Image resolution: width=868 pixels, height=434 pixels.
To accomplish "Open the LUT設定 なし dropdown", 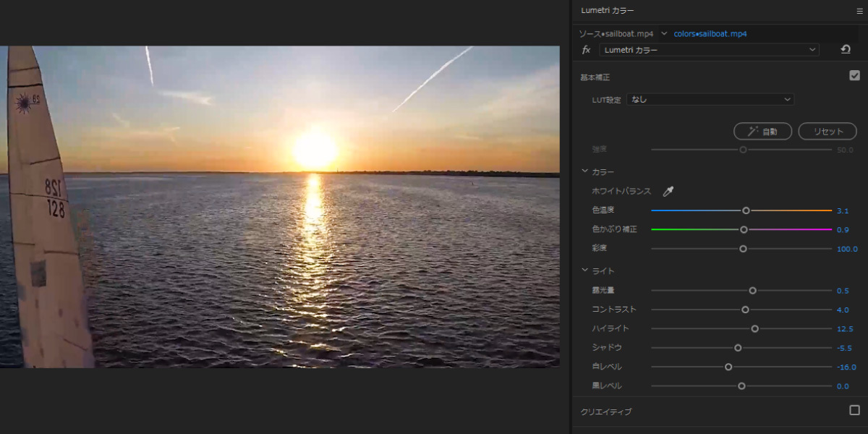I will point(710,99).
